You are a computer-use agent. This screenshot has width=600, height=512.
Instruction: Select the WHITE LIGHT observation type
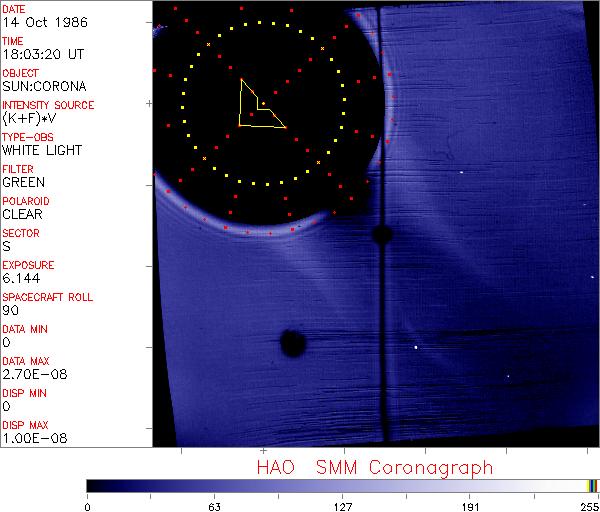[42, 150]
